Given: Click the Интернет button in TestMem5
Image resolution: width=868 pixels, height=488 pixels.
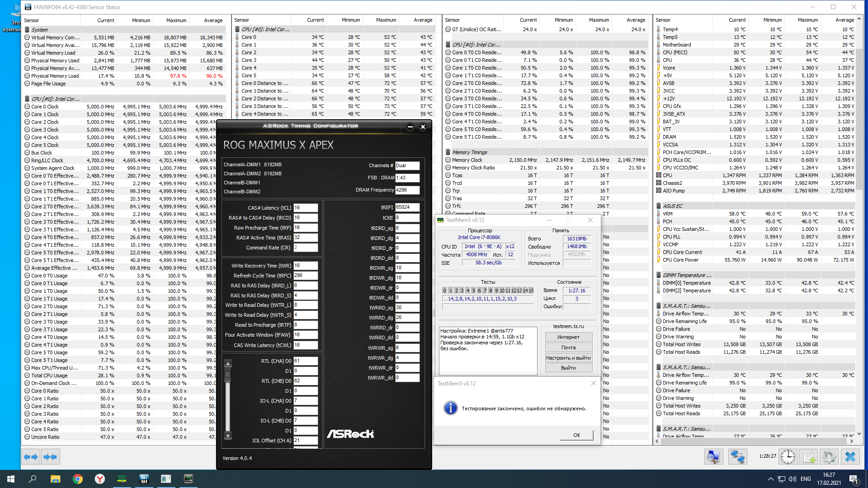Looking at the screenshot, I should pyautogui.click(x=568, y=337).
